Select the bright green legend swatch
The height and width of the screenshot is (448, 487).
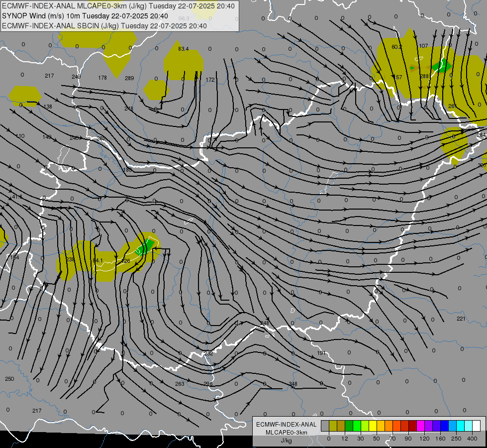coord(357,426)
